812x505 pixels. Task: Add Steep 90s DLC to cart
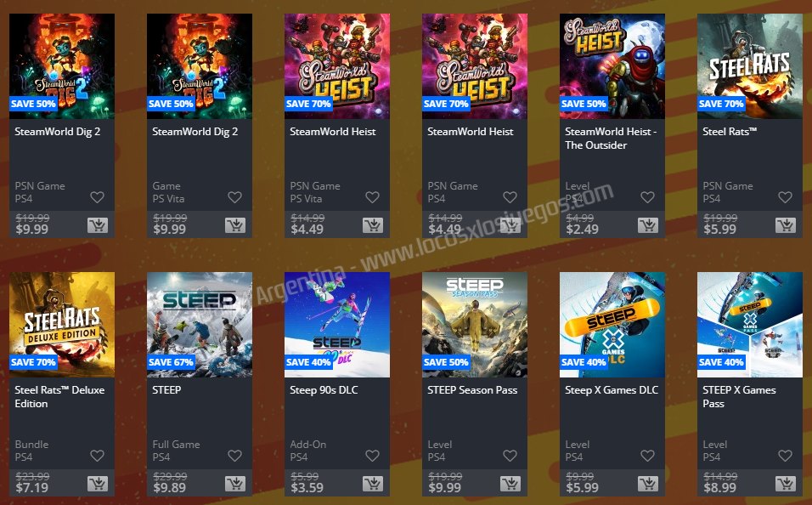[x=373, y=483]
